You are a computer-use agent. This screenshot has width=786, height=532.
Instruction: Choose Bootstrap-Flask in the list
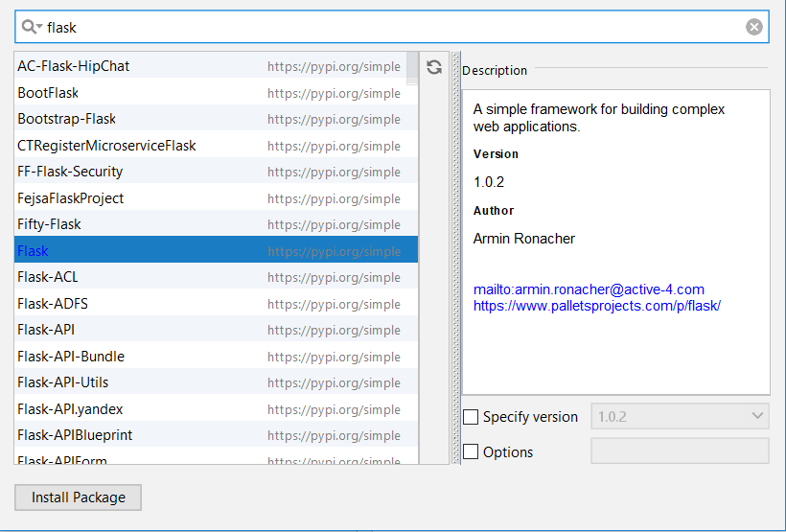[x=216, y=119]
